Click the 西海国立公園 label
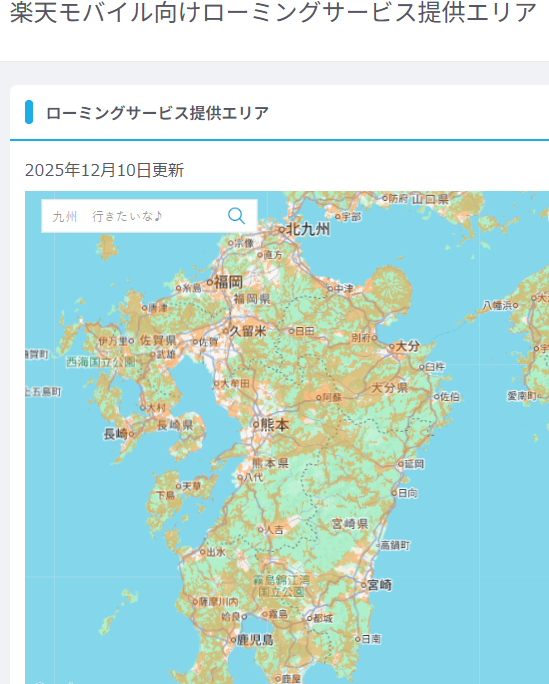The image size is (549, 684). (101, 362)
